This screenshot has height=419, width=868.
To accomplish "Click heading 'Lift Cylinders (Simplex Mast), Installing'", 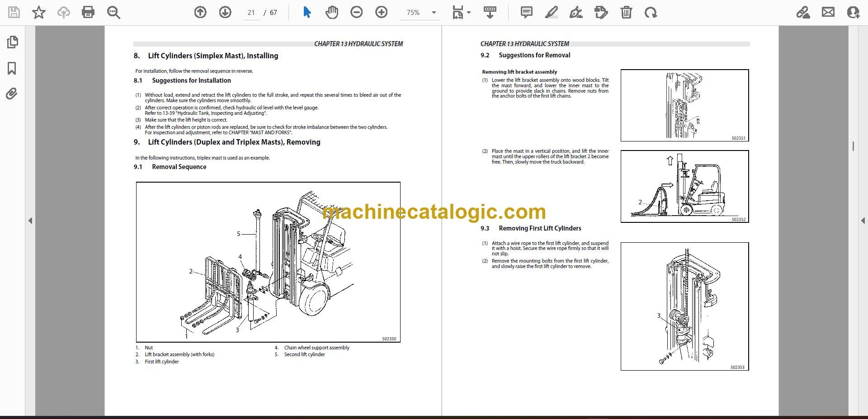I will [x=213, y=56].
